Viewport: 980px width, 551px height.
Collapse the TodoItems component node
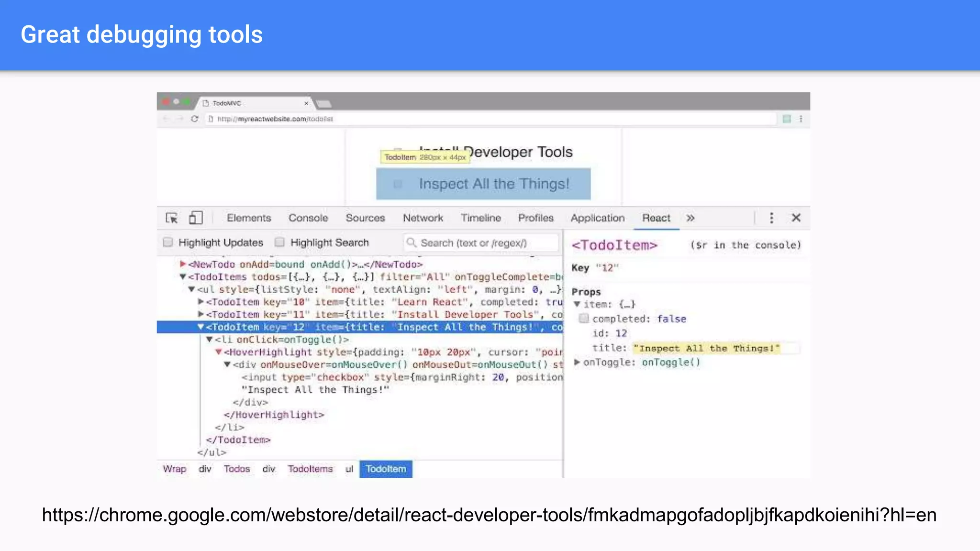183,276
